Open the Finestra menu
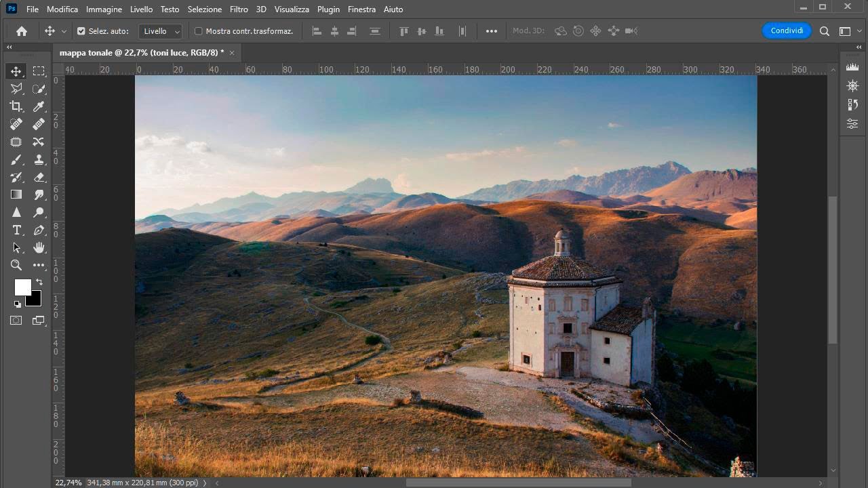 coord(361,9)
